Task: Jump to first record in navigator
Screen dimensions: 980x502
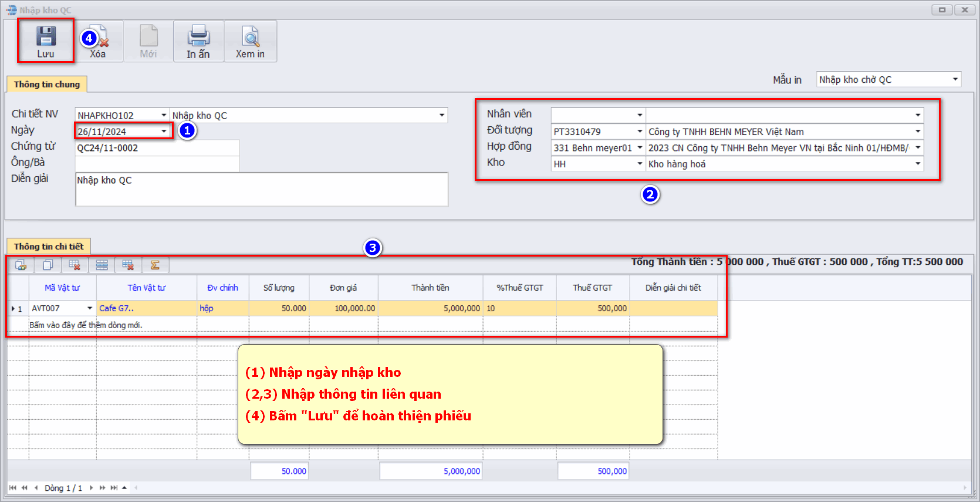Action: [x=13, y=488]
